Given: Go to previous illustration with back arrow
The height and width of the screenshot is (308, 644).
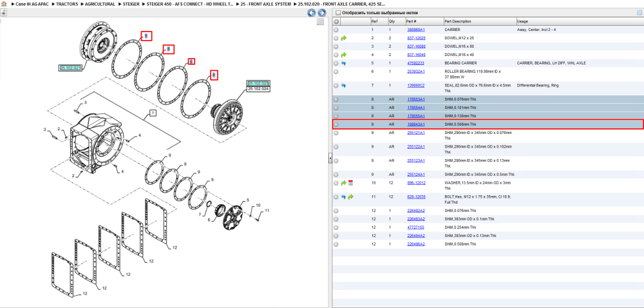Looking at the screenshot, I should click(312, 13).
